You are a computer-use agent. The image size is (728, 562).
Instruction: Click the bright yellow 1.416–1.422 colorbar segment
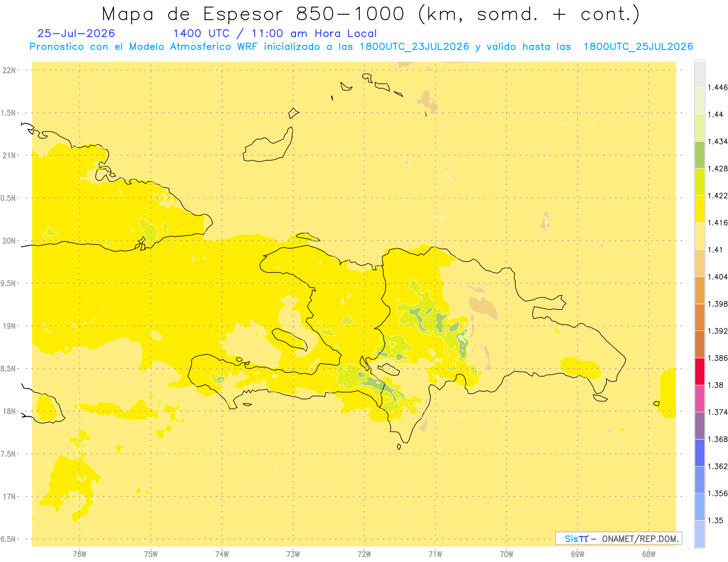699,209
